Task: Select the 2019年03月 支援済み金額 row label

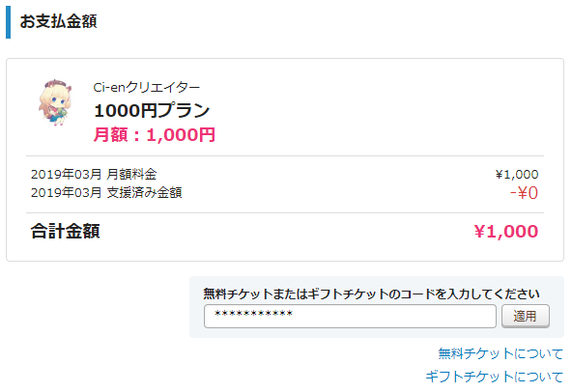Action: coord(106,192)
